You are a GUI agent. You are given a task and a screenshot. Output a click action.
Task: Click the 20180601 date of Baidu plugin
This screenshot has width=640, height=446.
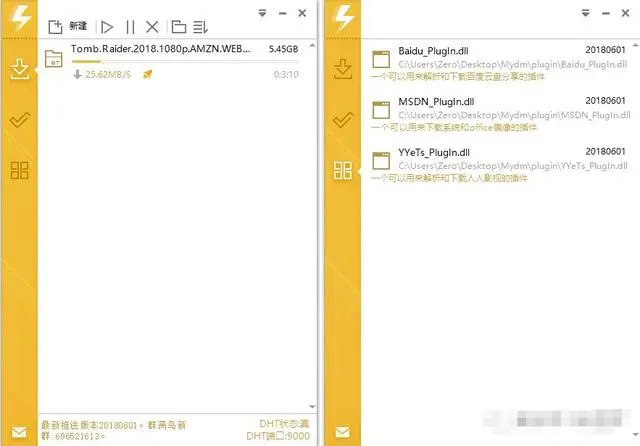pos(605,50)
